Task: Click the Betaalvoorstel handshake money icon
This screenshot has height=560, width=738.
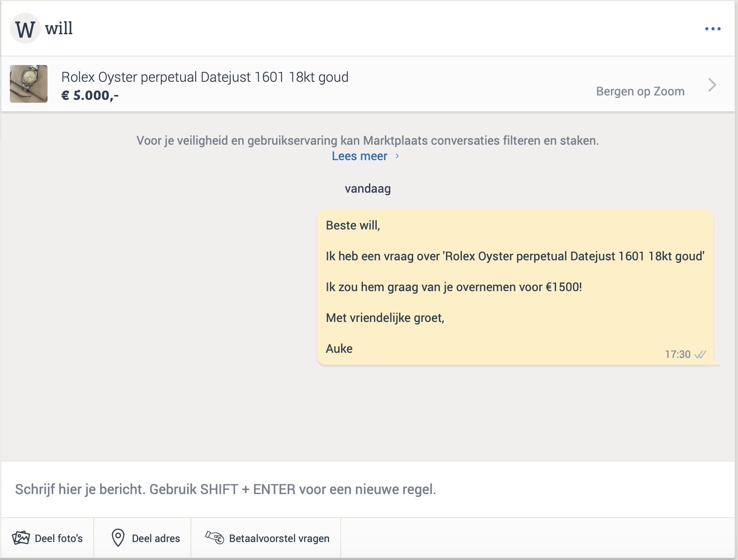Action: (x=214, y=537)
